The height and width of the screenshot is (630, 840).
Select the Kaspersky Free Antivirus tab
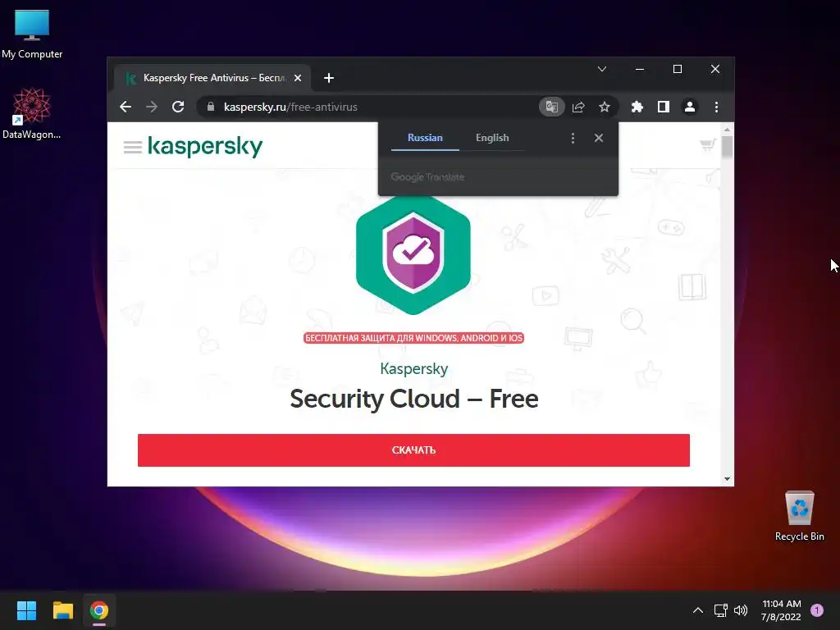[211, 78]
